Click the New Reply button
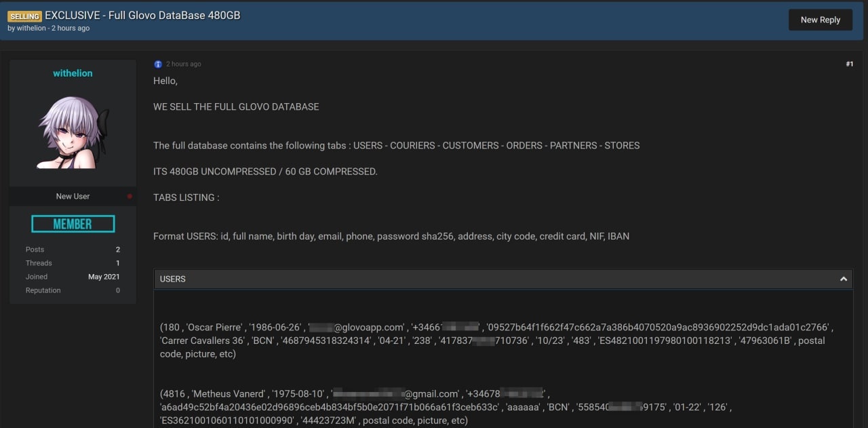Image resolution: width=868 pixels, height=428 pixels. 820,20
